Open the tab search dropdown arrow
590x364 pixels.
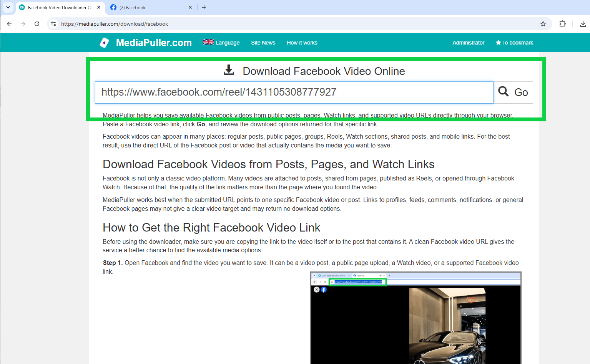tap(8, 7)
